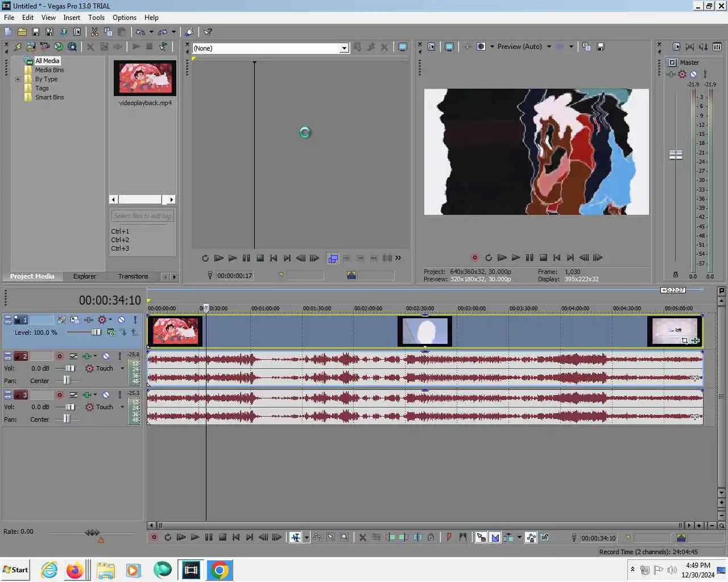Click What's This Help icon in main toolbar
The width and height of the screenshot is (728, 582).
[208, 32]
